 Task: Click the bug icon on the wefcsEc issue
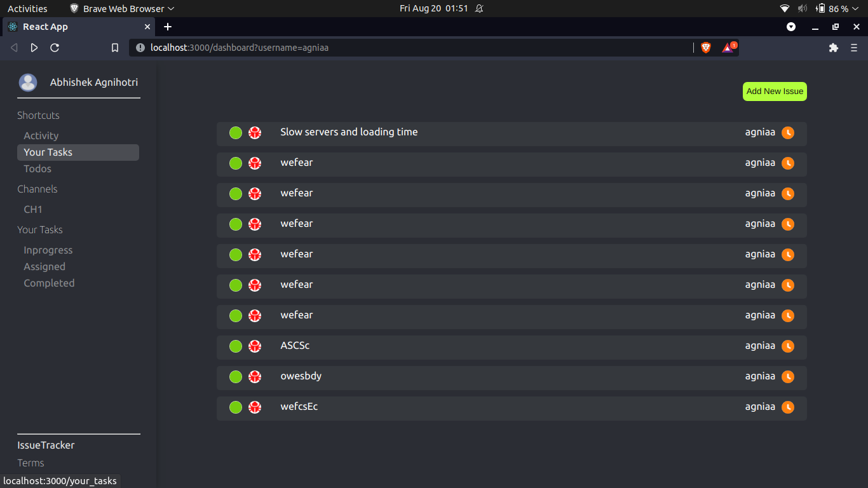pos(255,407)
